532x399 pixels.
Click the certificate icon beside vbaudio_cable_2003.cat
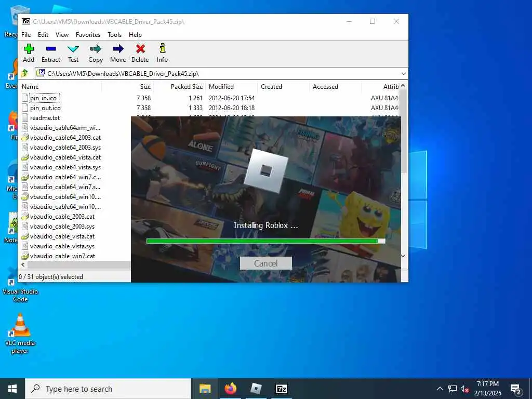(25, 217)
